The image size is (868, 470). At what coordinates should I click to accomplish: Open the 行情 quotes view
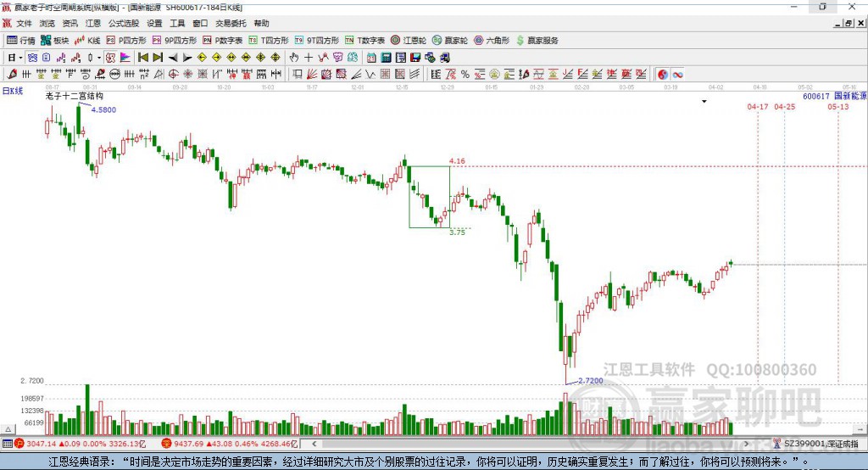[21, 41]
